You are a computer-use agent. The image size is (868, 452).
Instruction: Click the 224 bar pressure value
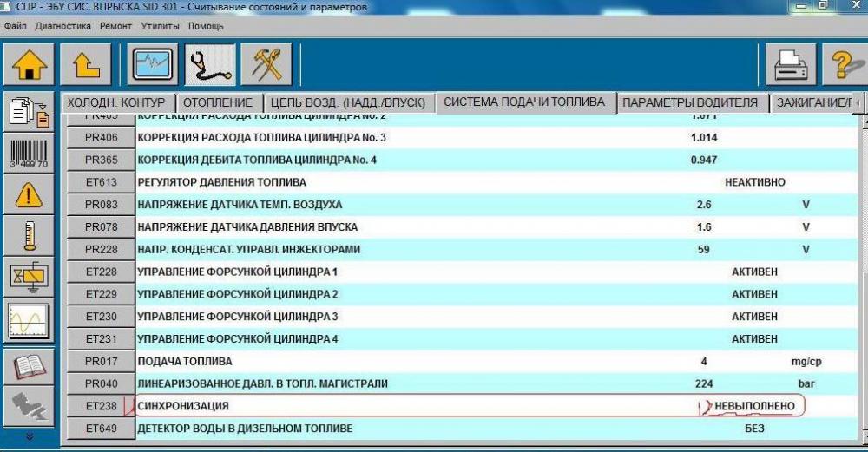[x=704, y=384]
